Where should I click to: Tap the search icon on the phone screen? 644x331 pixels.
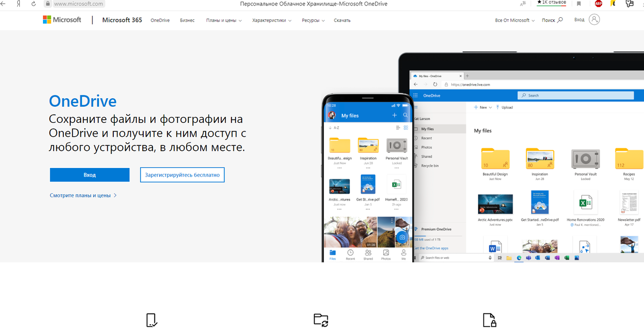coord(406,115)
